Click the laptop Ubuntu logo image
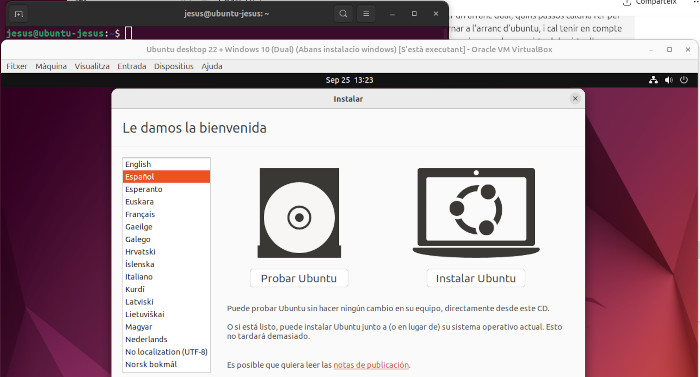Viewport: 700px width, 377px height. point(476,213)
